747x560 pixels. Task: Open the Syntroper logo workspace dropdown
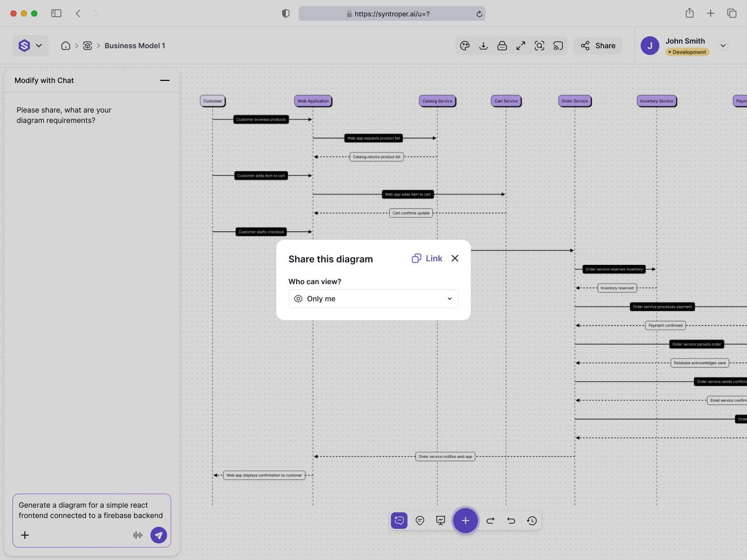coord(31,46)
